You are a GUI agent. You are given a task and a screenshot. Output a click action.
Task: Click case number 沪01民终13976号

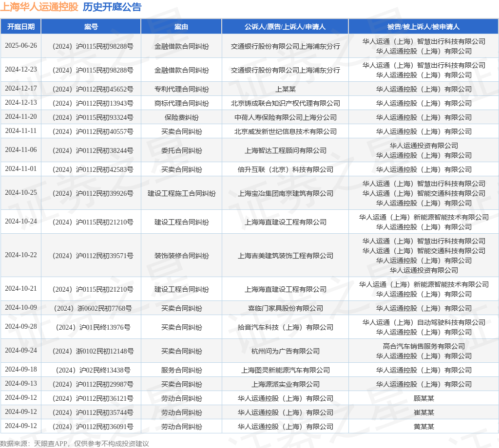coord(93,328)
